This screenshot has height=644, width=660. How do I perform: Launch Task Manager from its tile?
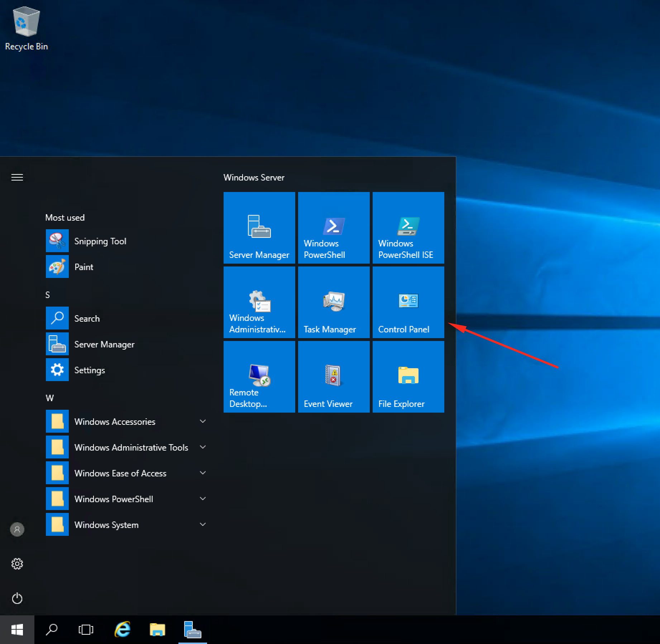tap(333, 302)
